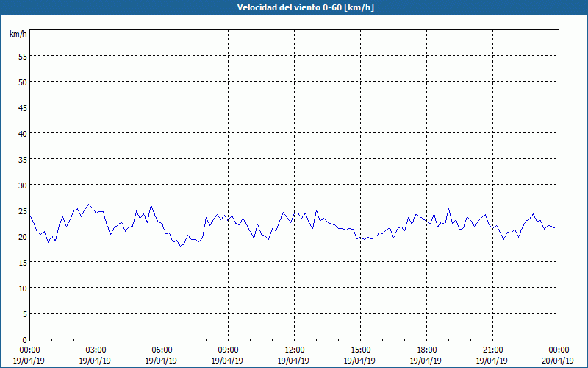Click the 35 y-axis value
Screen dimensions: 588x368
pyautogui.click(x=23, y=160)
